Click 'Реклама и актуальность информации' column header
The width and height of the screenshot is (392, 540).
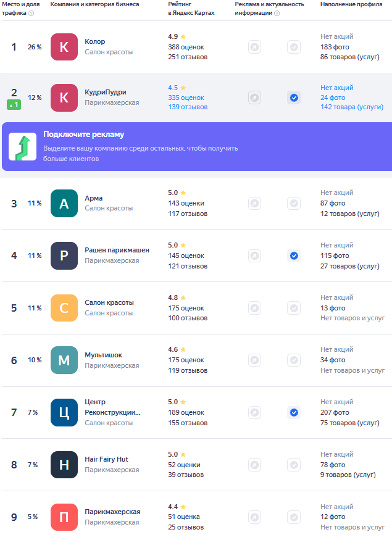(269, 9)
